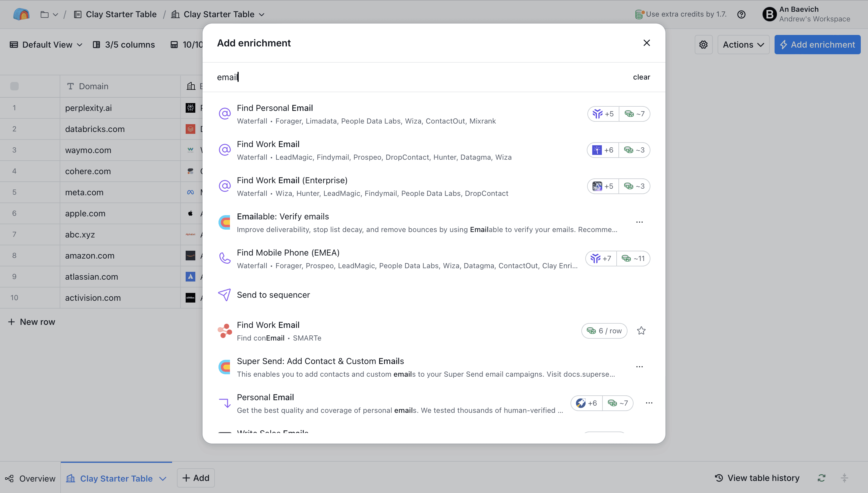Click the clear search link
Screen dimensions: 868x493
[x=641, y=77]
